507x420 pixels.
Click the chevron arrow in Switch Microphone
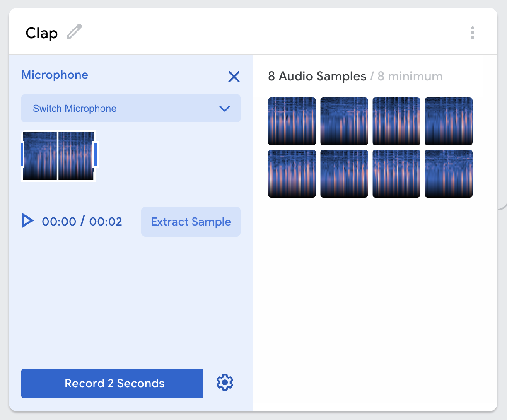[225, 109]
